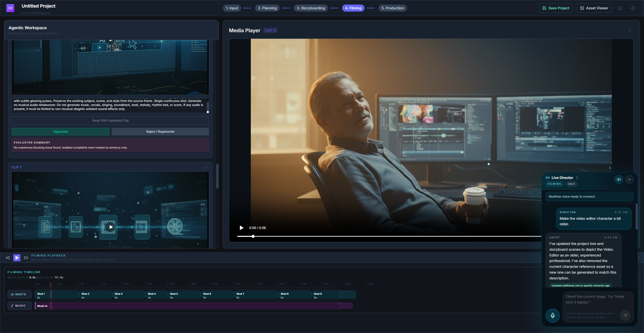Click the Media Player seek bar

point(377,236)
